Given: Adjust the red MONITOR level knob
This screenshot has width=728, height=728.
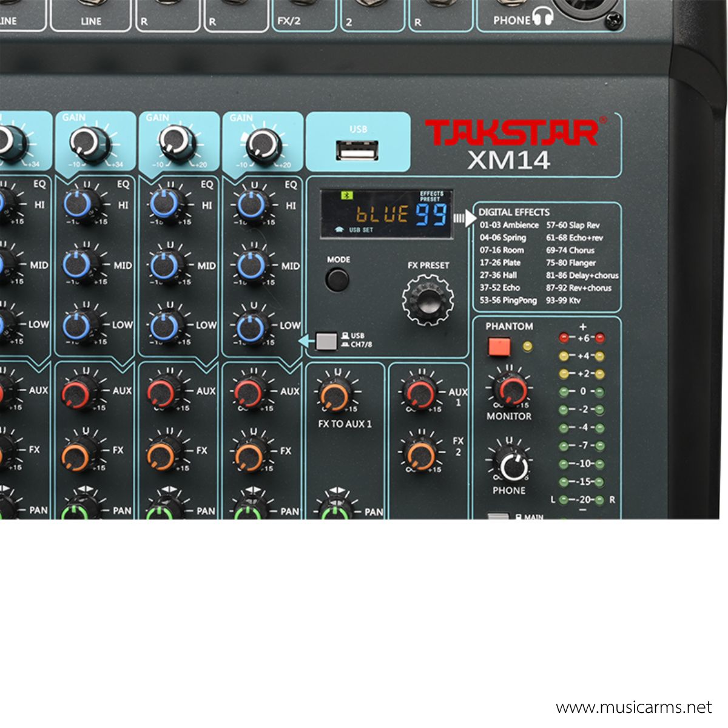Looking at the screenshot, I should coord(510,389).
